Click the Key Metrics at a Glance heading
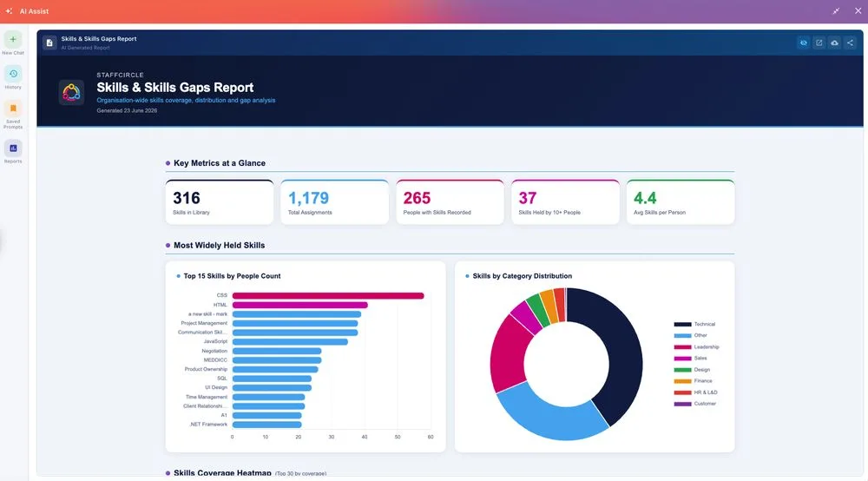Image resolution: width=868 pixels, height=481 pixels. [220, 163]
